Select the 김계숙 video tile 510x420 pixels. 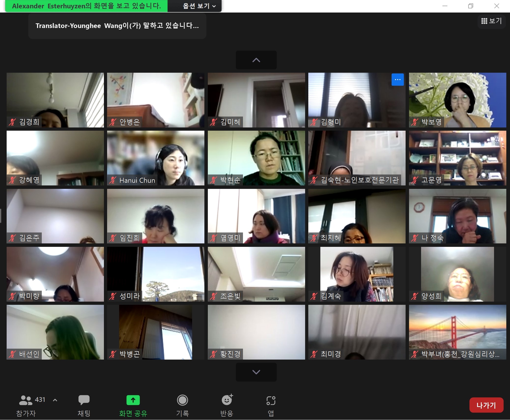pyautogui.click(x=357, y=274)
